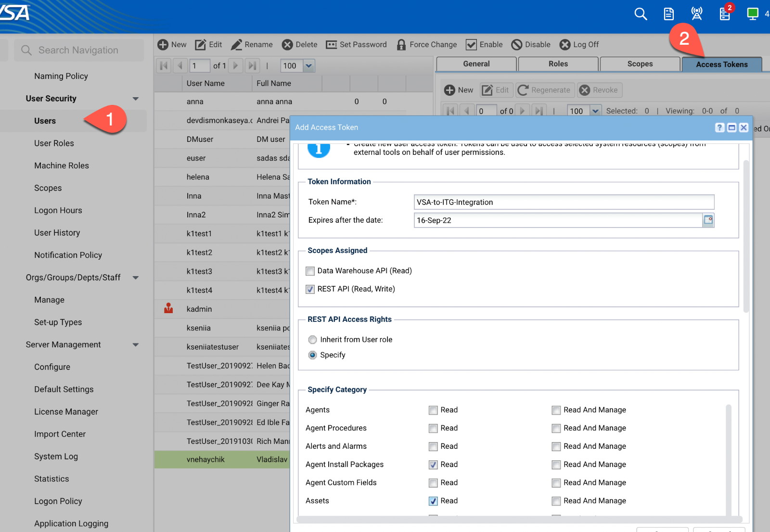Click Edit in the Access Tokens toolbar
770x532 pixels.
pyautogui.click(x=496, y=90)
